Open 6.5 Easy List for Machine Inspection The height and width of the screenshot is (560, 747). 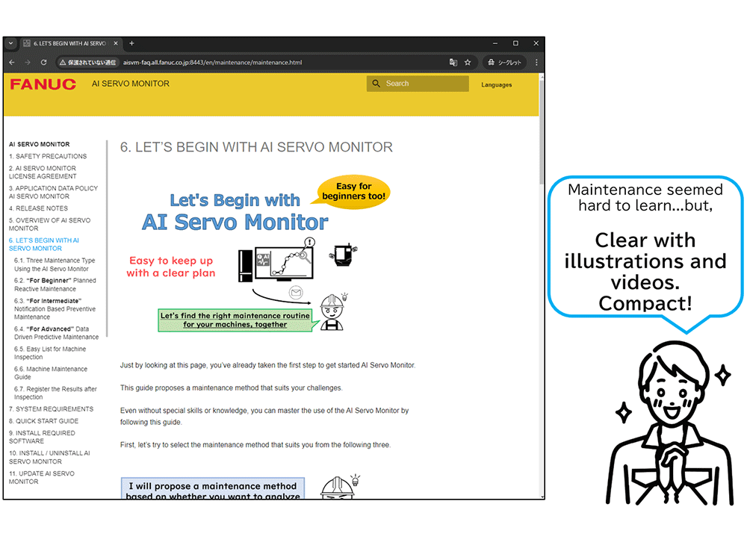point(50,353)
